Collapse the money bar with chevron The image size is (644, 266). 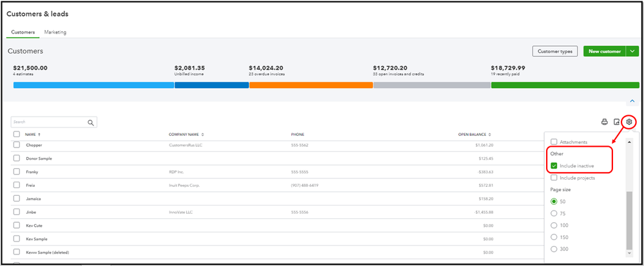[x=632, y=100]
